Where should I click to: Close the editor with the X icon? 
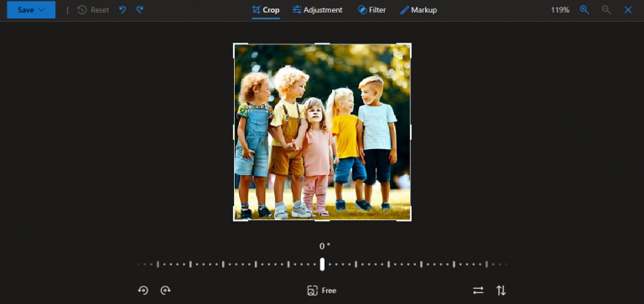[x=628, y=10]
